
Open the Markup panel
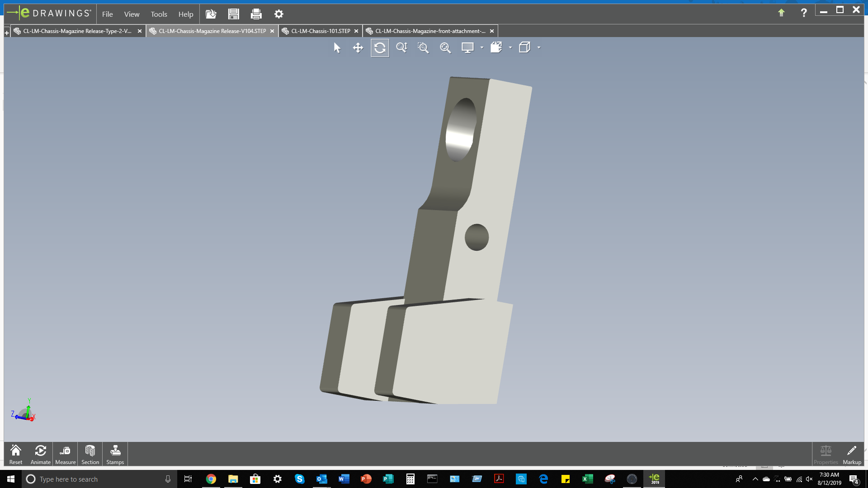tap(852, 454)
